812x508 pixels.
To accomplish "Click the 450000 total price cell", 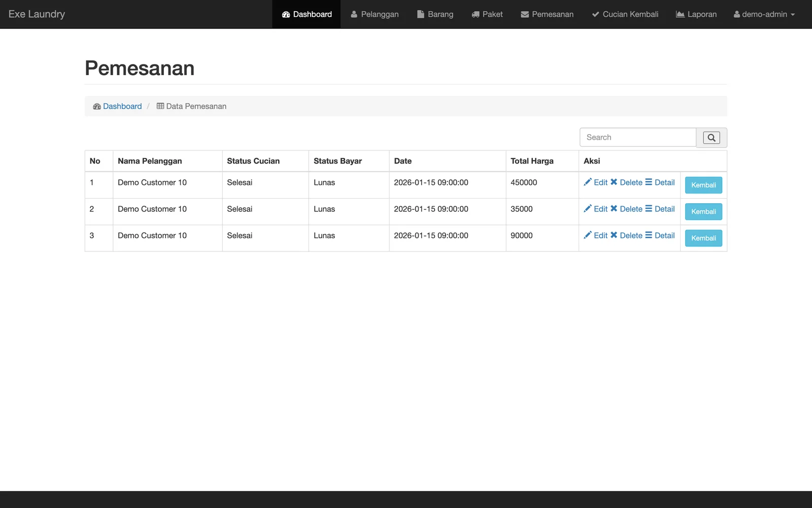I will coord(542,185).
